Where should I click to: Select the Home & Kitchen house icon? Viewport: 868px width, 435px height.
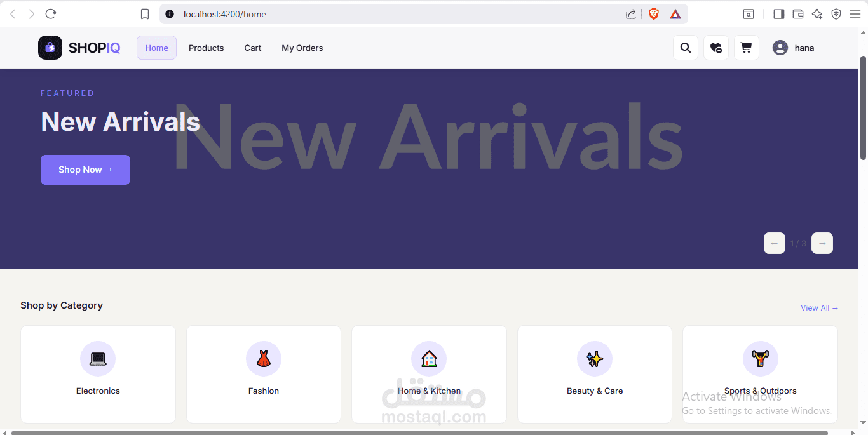[429, 358]
